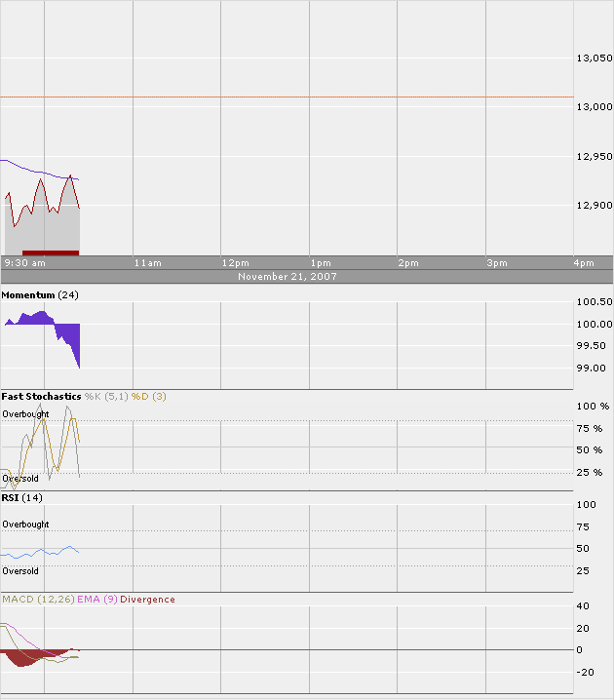614x700 pixels.
Task: Click the 75 value on RSI axis
Action: (583, 527)
